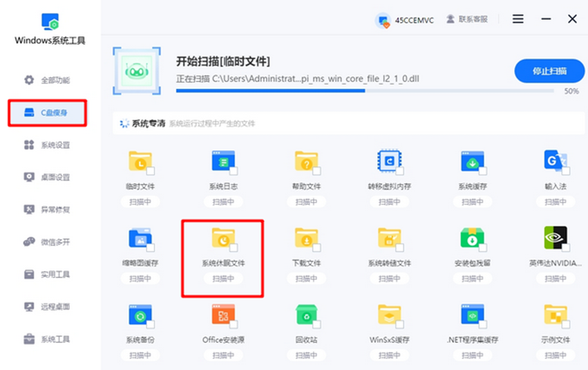Click 扫描中 status under 输入法
This screenshot has height=370, width=588.
pyautogui.click(x=556, y=202)
